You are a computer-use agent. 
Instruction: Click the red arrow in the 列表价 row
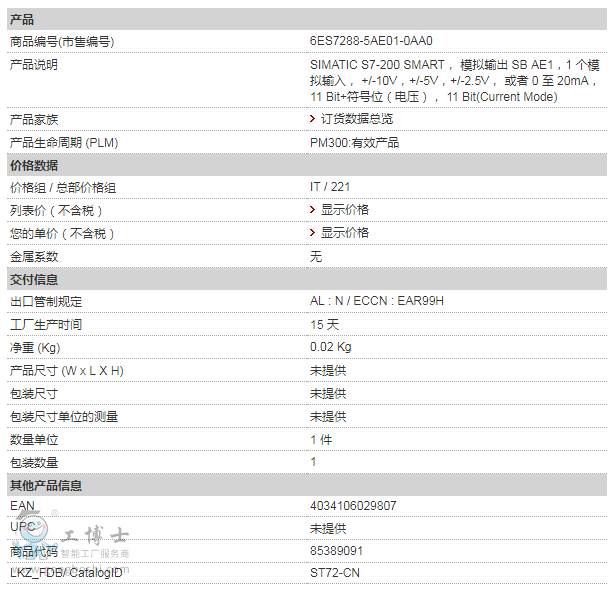(x=312, y=210)
